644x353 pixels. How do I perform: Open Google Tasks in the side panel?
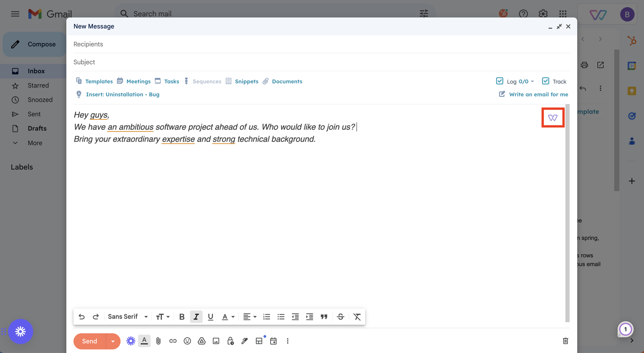point(632,116)
